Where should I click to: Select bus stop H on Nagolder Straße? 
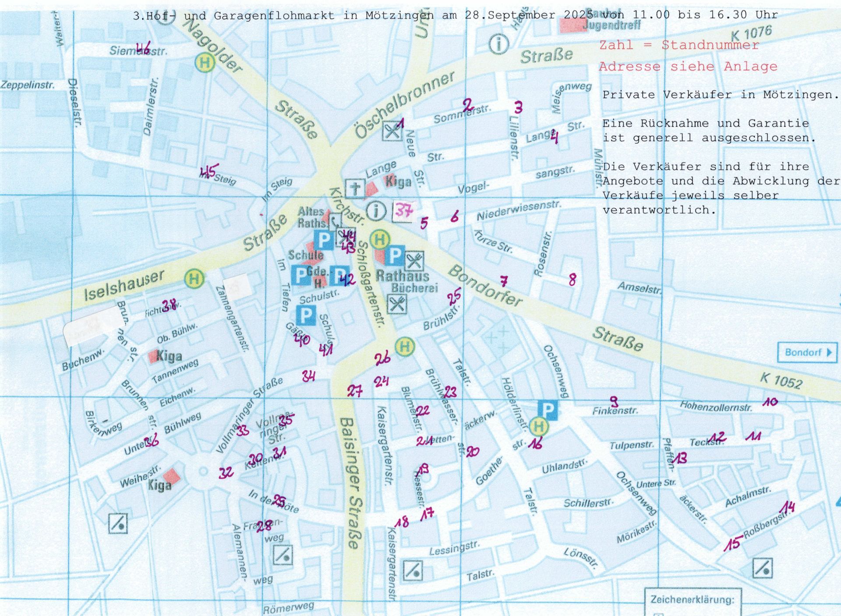tap(205, 62)
